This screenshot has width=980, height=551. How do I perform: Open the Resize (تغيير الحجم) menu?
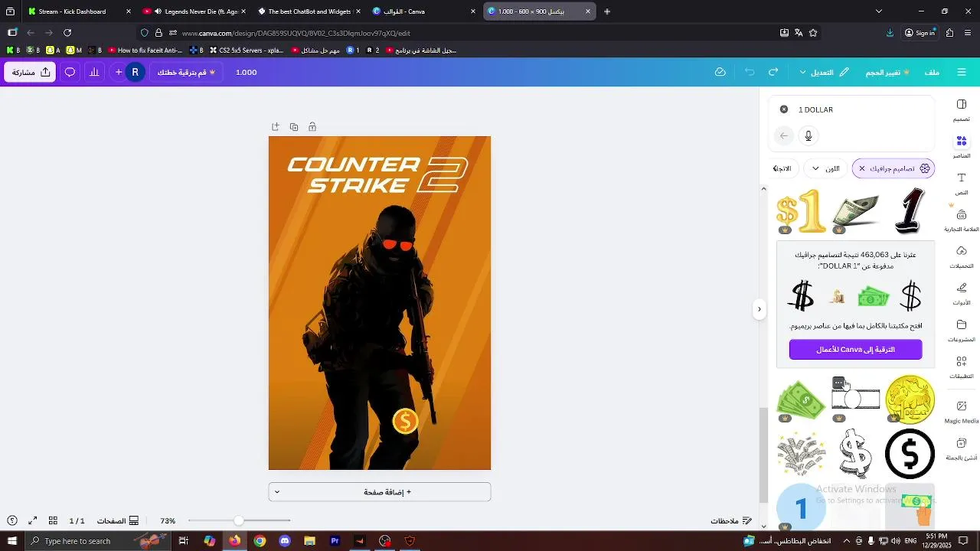(887, 72)
